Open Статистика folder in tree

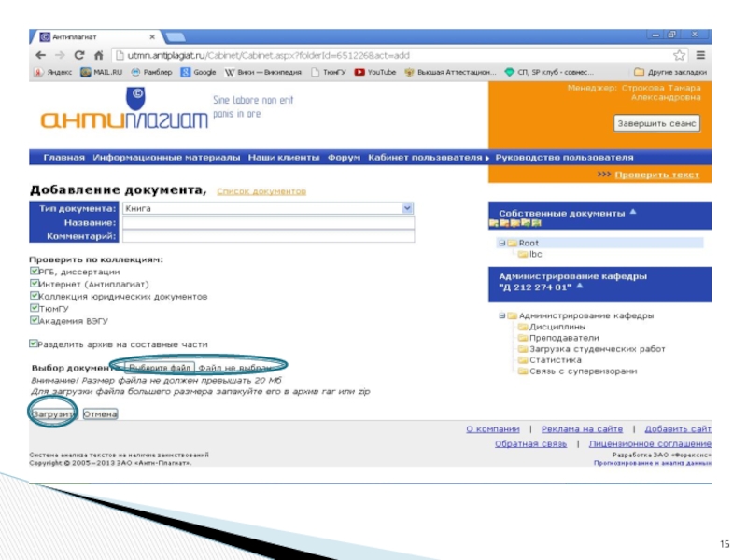coord(550,360)
